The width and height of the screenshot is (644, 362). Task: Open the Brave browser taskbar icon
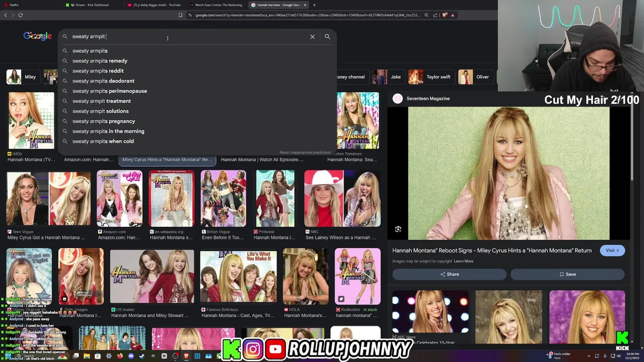pos(186,356)
